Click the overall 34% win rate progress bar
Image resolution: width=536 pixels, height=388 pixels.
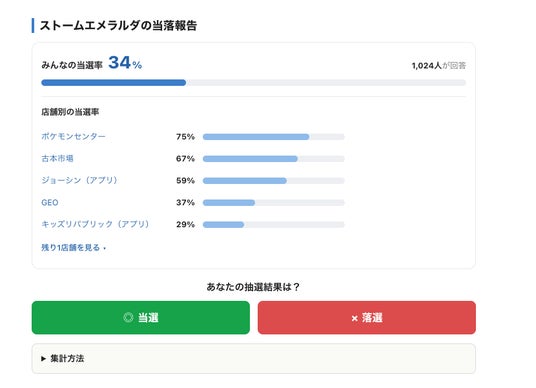click(x=254, y=83)
